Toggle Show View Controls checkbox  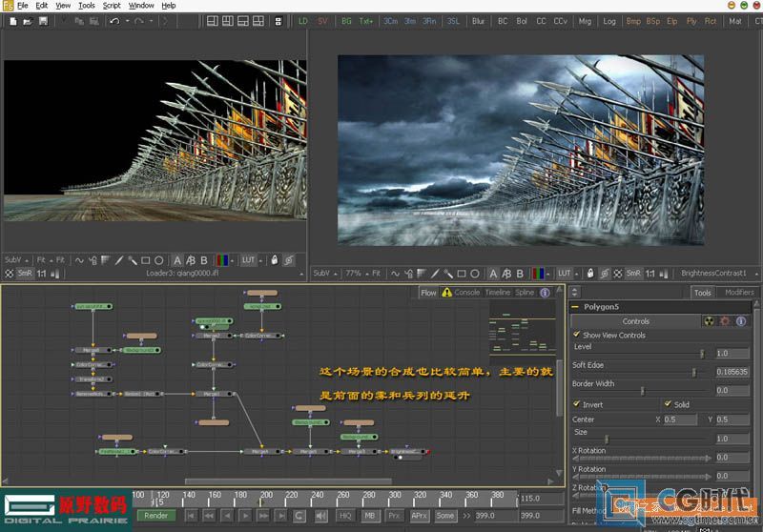[x=577, y=335]
